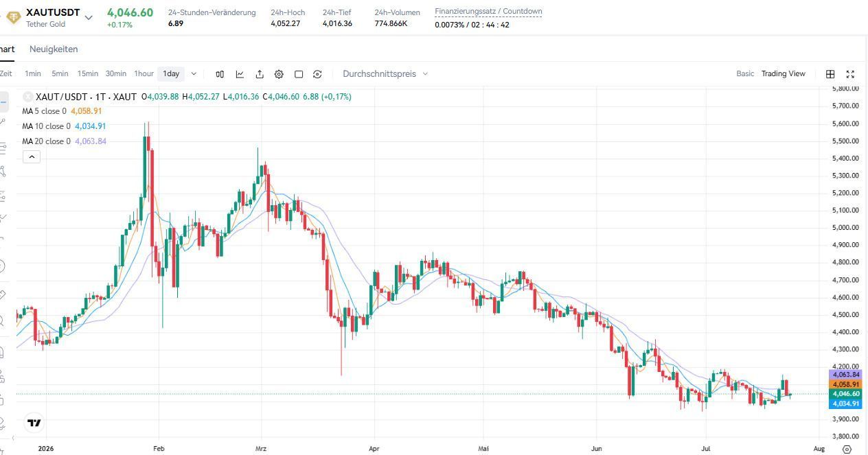Click the 24h-Hoch value 4,052.27
This screenshot has height=455, width=868.
pos(286,24)
